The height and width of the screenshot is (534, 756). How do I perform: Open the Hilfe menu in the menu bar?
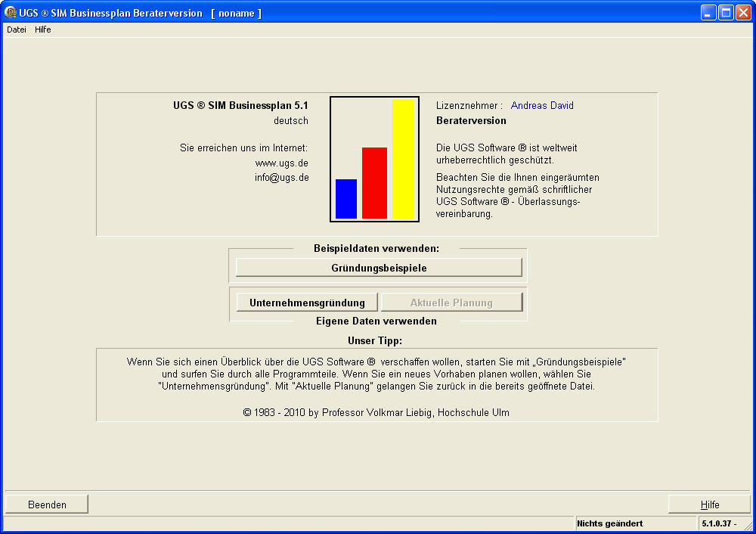tap(42, 29)
